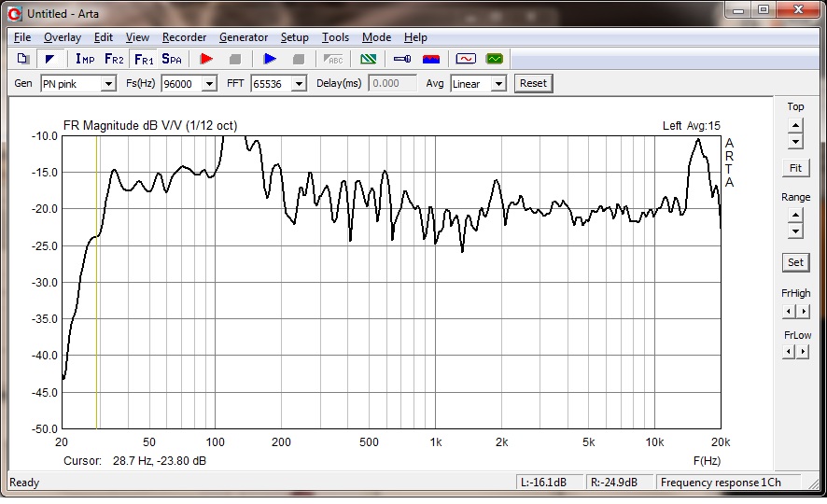This screenshot has width=827, height=504.
Task: Open the View menu
Action: coord(137,37)
